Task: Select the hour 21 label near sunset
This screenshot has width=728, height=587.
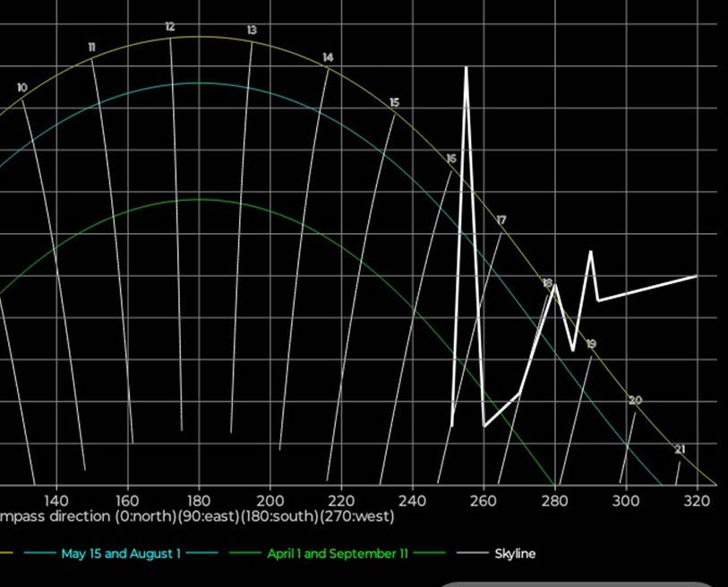Action: point(680,450)
